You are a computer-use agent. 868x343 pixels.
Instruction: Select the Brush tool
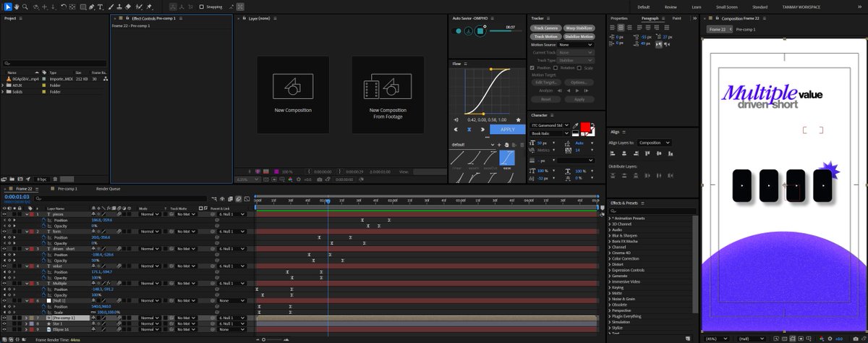(x=111, y=7)
